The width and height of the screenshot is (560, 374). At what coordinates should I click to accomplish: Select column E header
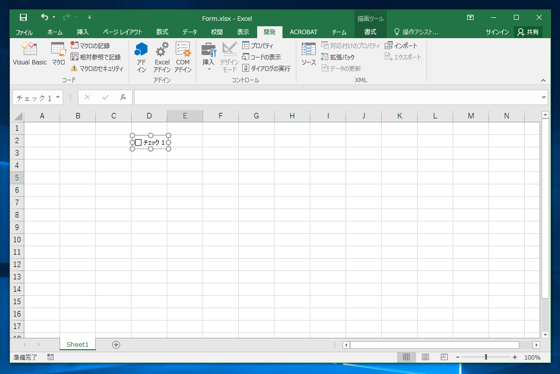[x=185, y=116]
